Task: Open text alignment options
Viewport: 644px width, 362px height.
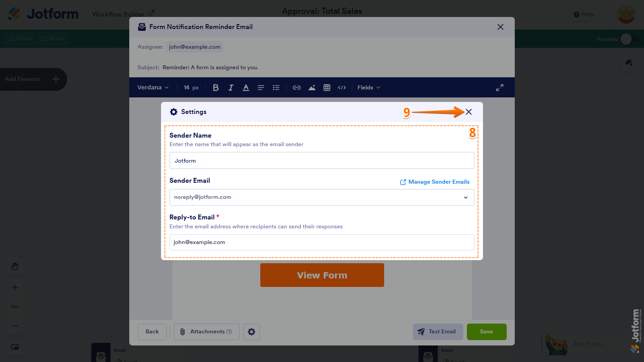Action: coord(261,88)
